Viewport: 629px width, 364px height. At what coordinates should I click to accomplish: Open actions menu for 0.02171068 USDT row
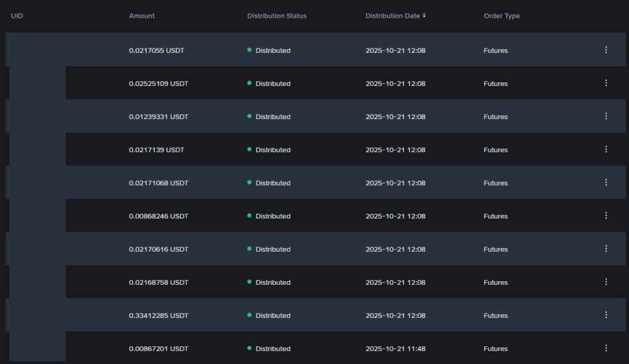point(606,182)
